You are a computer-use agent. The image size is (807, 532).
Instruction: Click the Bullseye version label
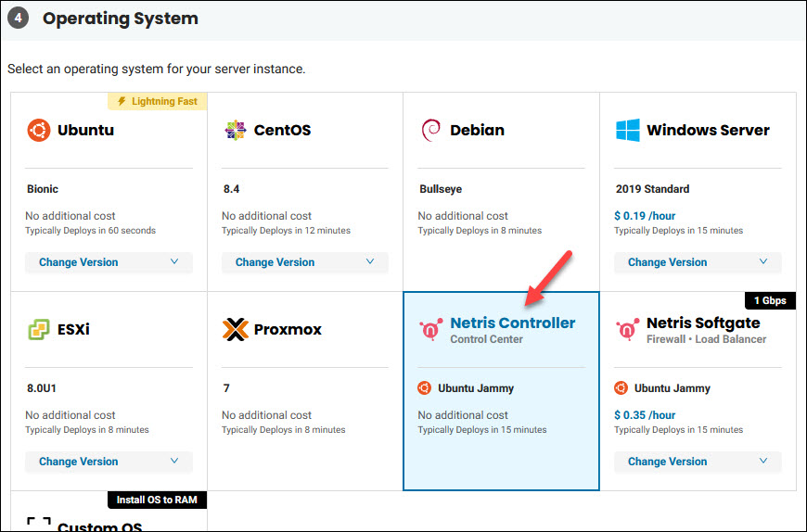pyautogui.click(x=441, y=189)
